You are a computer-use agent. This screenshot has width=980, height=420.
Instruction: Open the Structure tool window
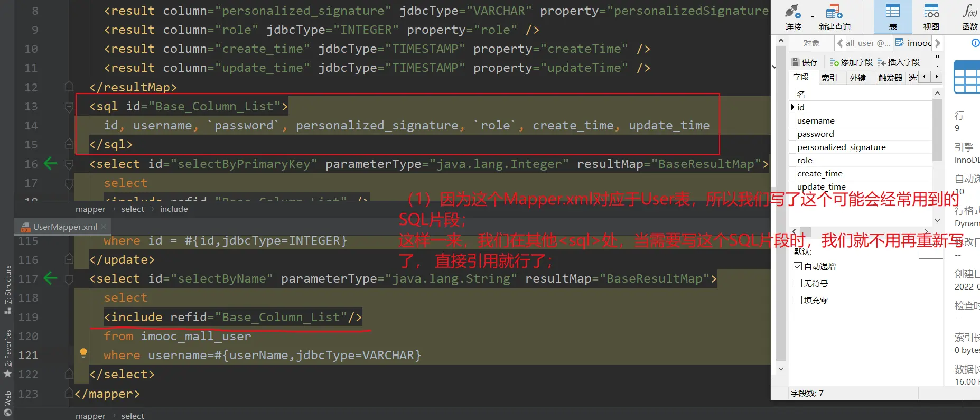(7, 290)
